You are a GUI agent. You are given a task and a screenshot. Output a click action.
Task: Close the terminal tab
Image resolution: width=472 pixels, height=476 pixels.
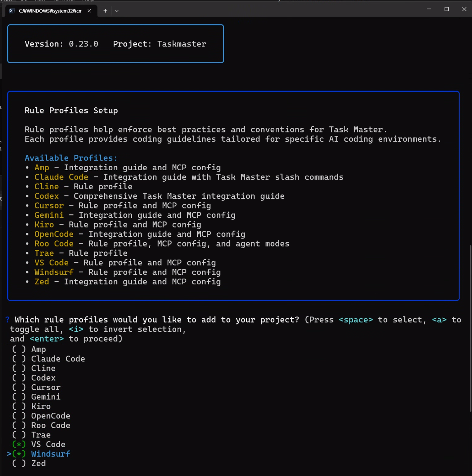point(89,11)
